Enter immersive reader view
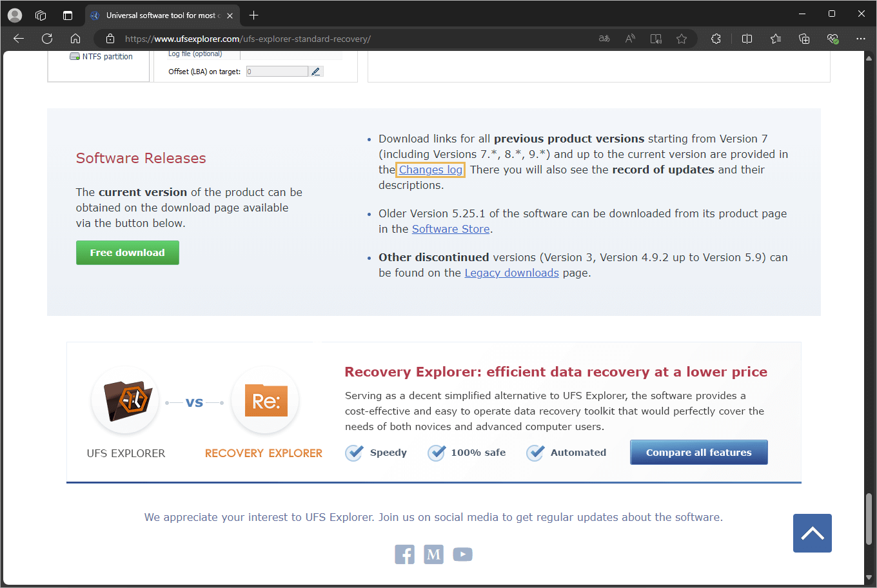The width and height of the screenshot is (877, 588). click(x=656, y=39)
